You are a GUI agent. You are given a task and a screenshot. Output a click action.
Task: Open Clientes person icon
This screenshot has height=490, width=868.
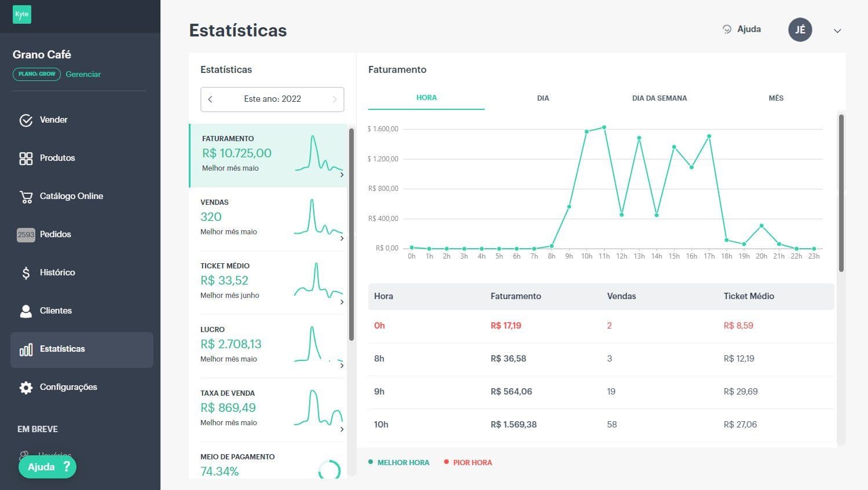(26, 311)
